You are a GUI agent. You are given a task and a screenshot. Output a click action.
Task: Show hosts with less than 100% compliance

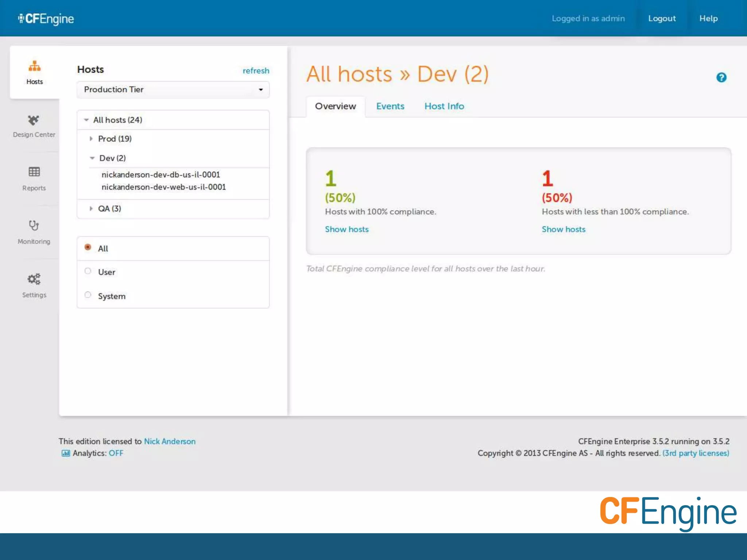tap(563, 229)
